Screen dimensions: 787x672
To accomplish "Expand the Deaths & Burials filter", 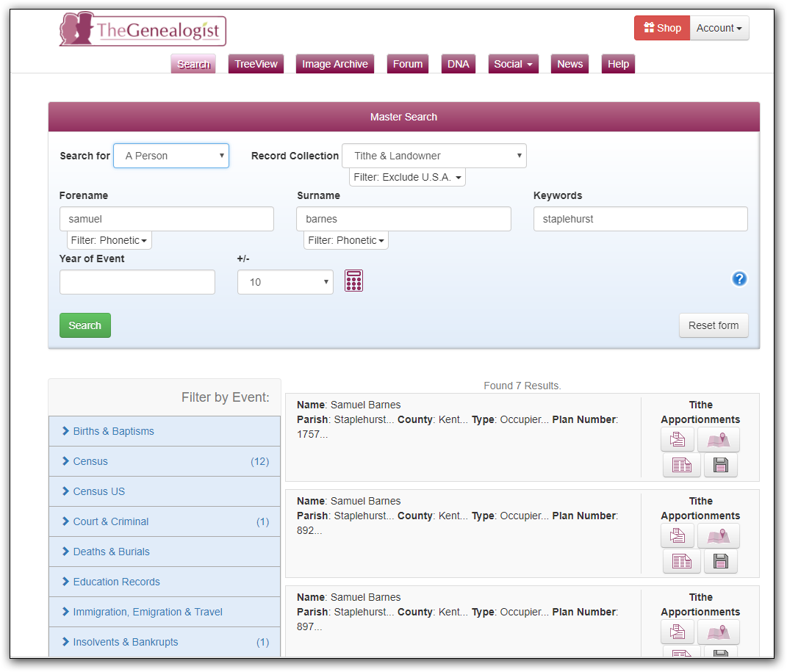I will point(165,552).
